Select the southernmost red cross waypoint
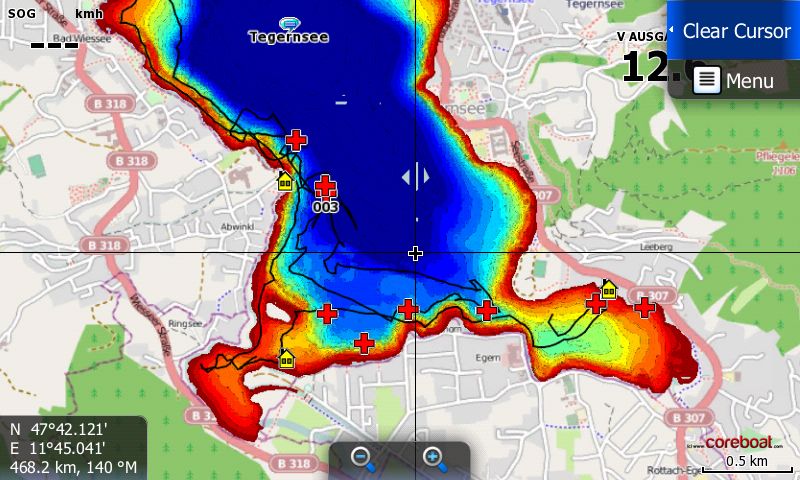Screen dimensions: 800x480 click(364, 344)
